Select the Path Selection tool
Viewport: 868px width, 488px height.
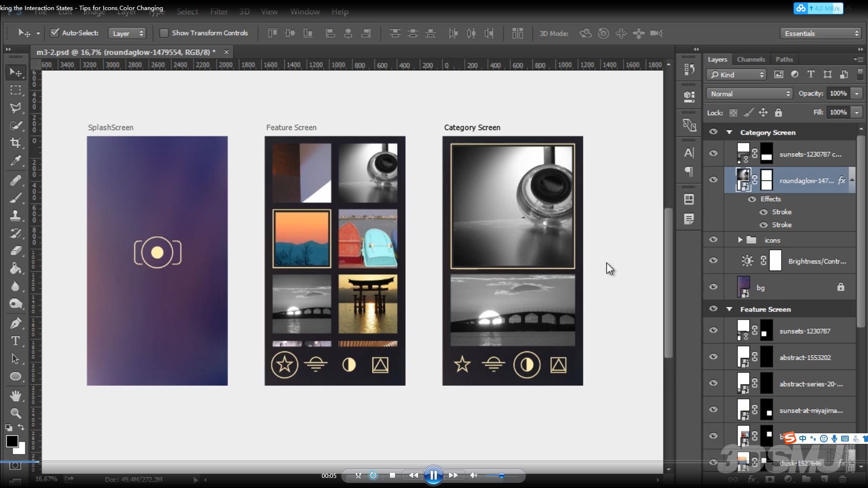pos(16,358)
